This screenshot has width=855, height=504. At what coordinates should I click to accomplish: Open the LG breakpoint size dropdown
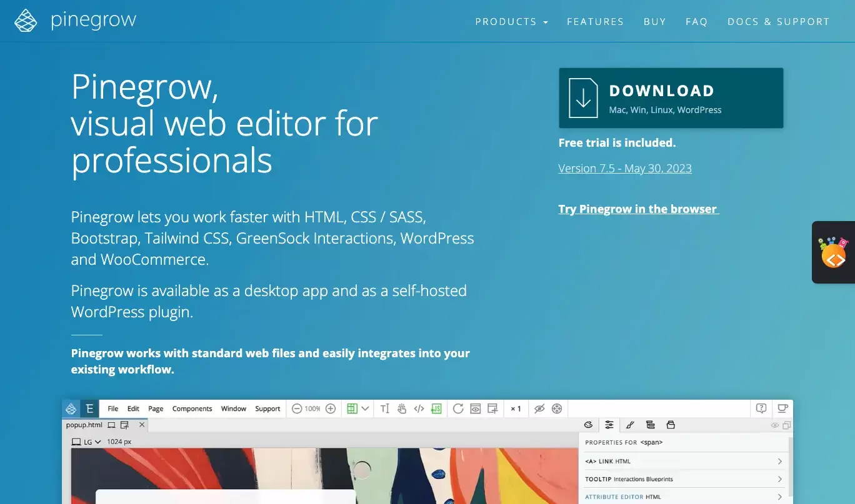(x=86, y=442)
